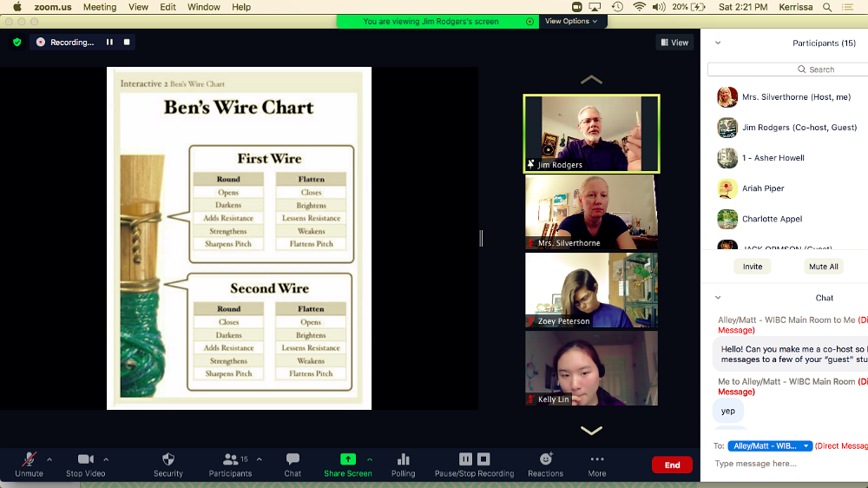This screenshot has width=868, height=488.
Task: Click Time Machine icon in menu bar
Action: click(617, 7)
